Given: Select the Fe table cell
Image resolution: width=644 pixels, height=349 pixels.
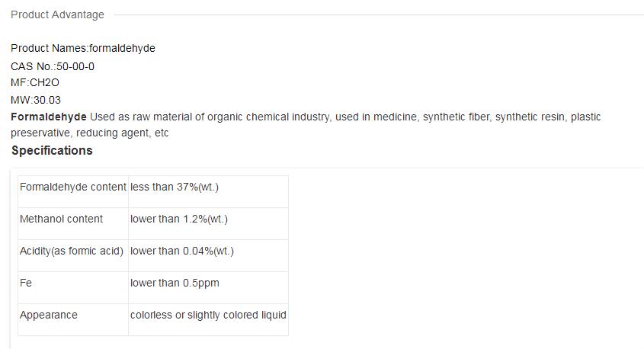Looking at the screenshot, I should coord(26,283).
